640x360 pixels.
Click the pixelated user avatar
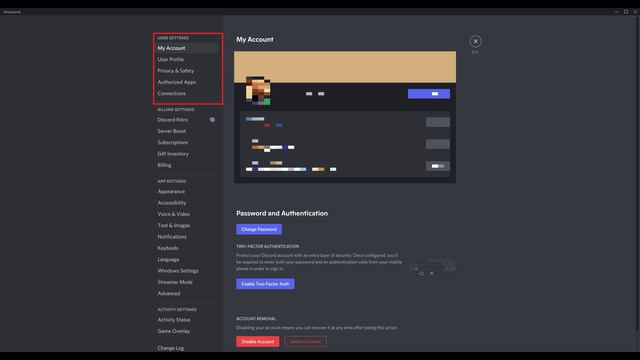click(258, 91)
